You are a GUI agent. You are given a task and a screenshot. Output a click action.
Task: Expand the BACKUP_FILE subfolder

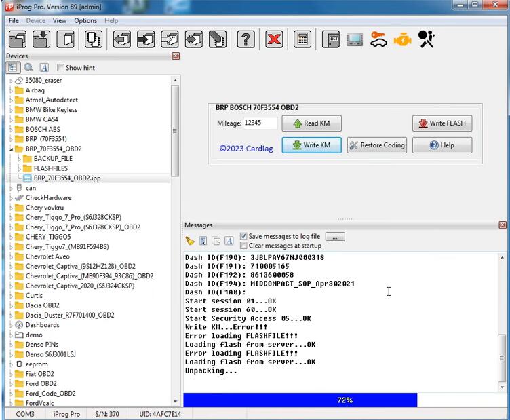click(19, 159)
